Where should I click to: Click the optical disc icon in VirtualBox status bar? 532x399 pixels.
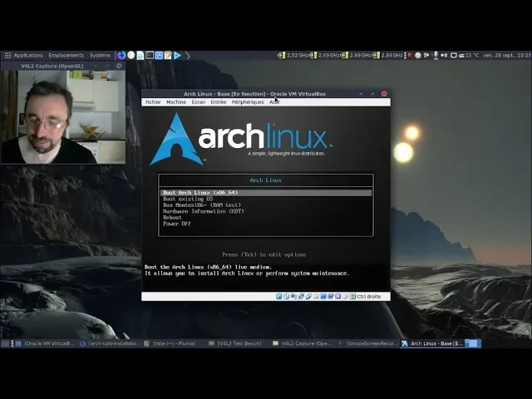click(286, 297)
